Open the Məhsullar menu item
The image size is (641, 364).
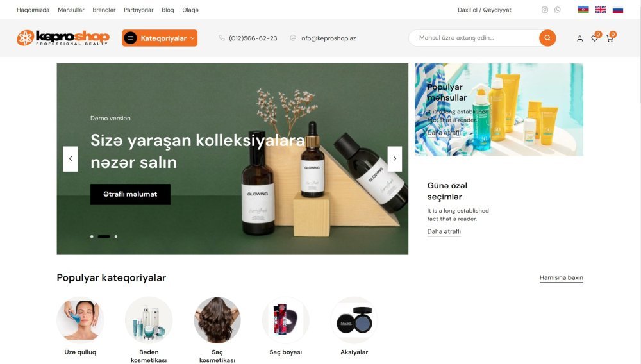pyautogui.click(x=71, y=10)
